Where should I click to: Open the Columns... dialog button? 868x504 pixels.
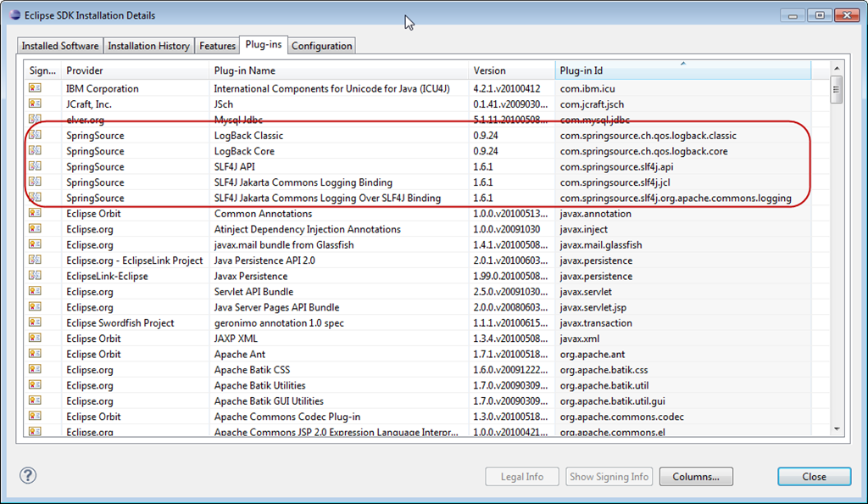pyautogui.click(x=696, y=476)
